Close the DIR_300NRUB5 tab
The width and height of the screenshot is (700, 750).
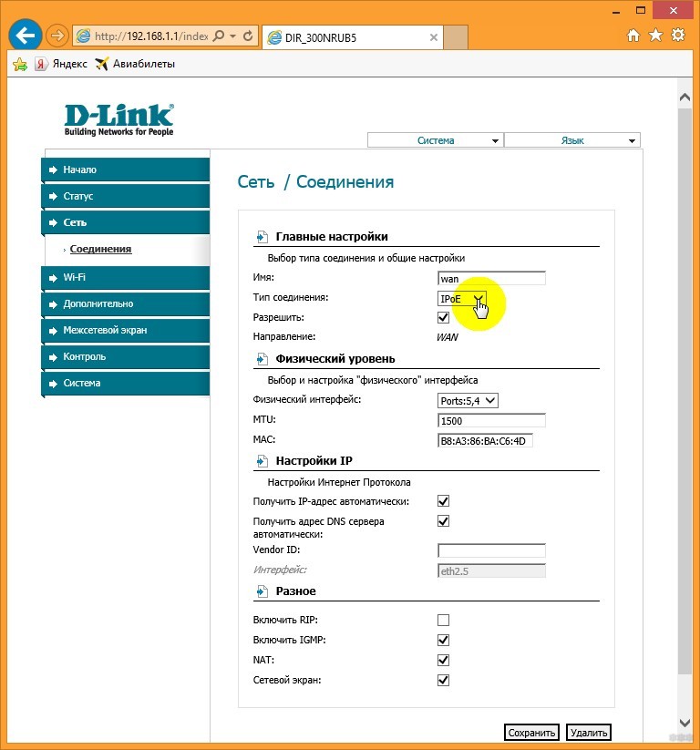[x=434, y=37]
